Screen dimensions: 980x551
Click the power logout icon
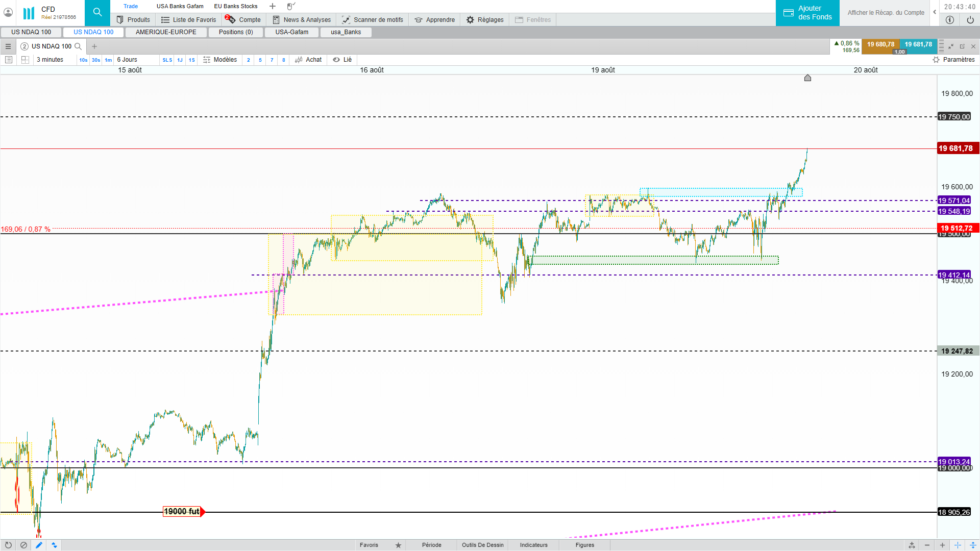tap(970, 20)
